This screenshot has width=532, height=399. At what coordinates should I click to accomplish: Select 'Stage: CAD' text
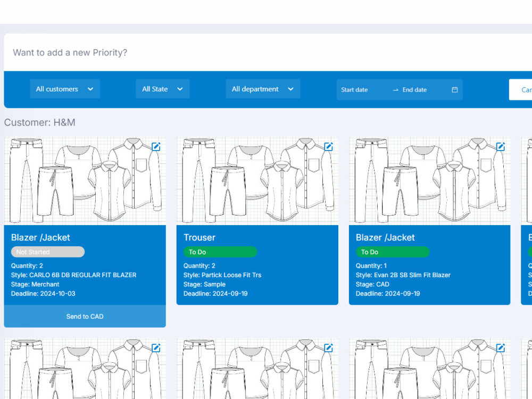tap(372, 284)
